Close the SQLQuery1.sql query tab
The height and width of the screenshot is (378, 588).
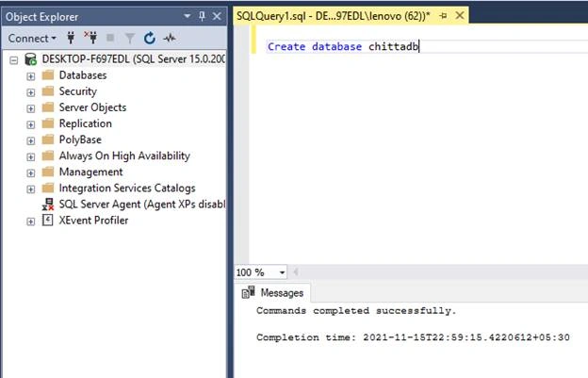[460, 16]
